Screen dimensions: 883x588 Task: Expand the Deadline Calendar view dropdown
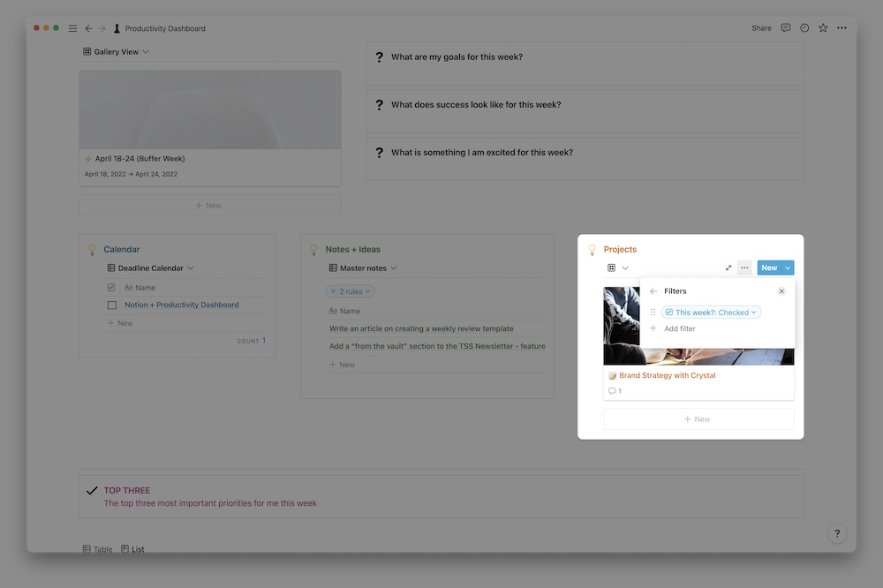[x=150, y=268]
